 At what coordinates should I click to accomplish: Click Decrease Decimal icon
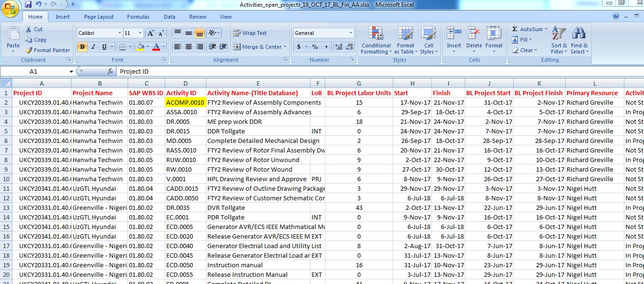[x=350, y=47]
